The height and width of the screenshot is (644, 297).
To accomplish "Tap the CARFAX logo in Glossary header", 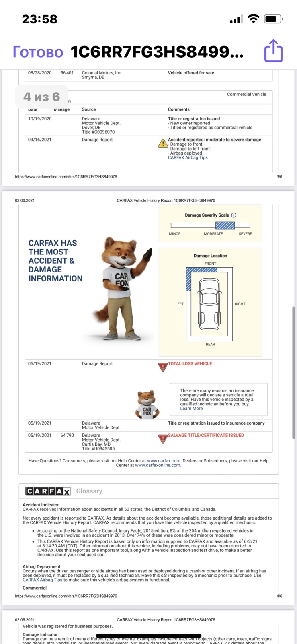I will click(48, 491).
